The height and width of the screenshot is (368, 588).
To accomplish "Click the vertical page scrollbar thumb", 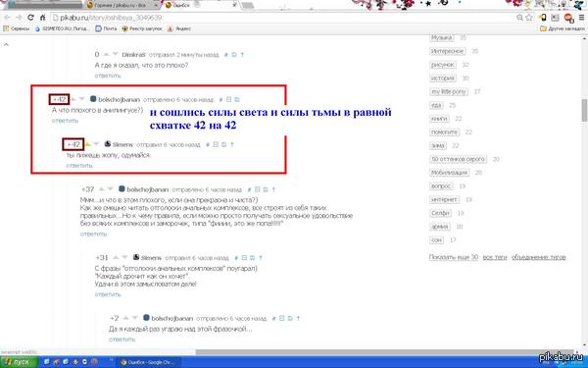I will (x=584, y=110).
